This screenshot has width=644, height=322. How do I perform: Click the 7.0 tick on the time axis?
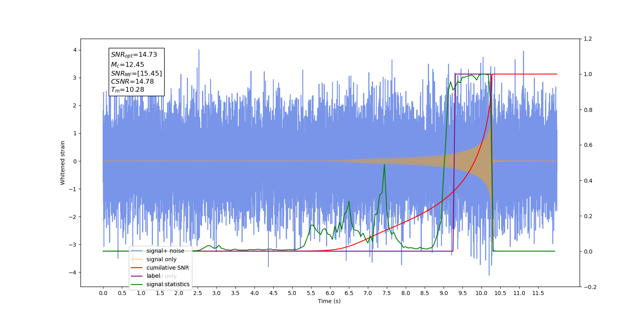coord(368,293)
